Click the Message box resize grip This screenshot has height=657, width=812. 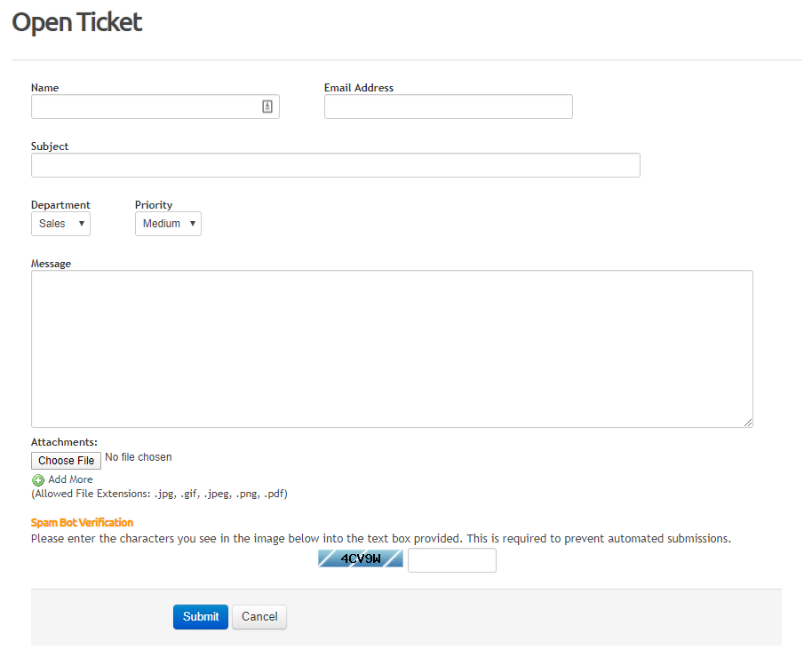748,423
